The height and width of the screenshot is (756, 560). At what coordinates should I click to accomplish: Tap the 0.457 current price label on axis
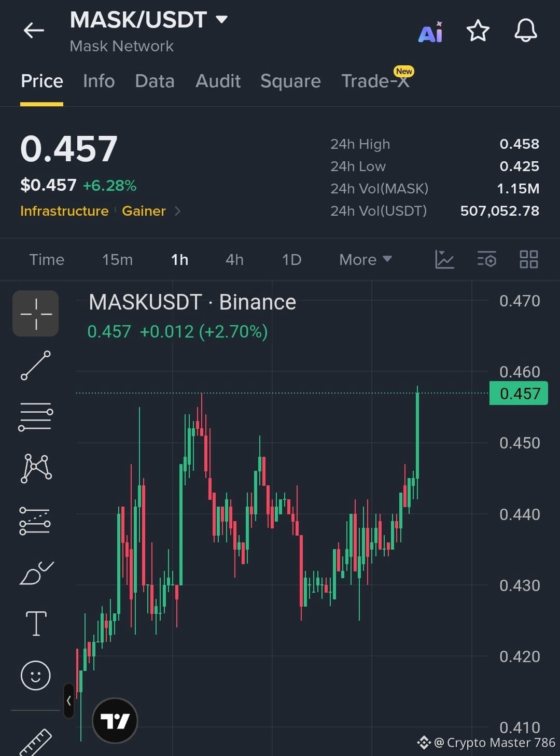coord(519,394)
